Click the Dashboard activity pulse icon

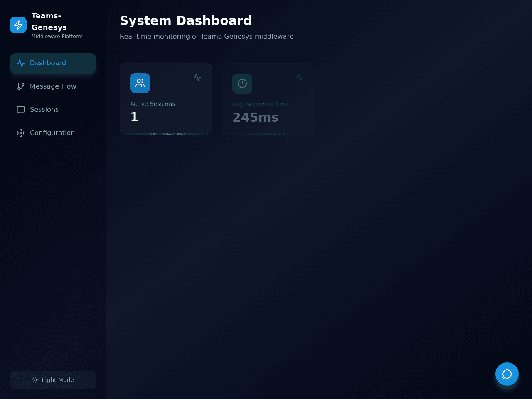21,63
